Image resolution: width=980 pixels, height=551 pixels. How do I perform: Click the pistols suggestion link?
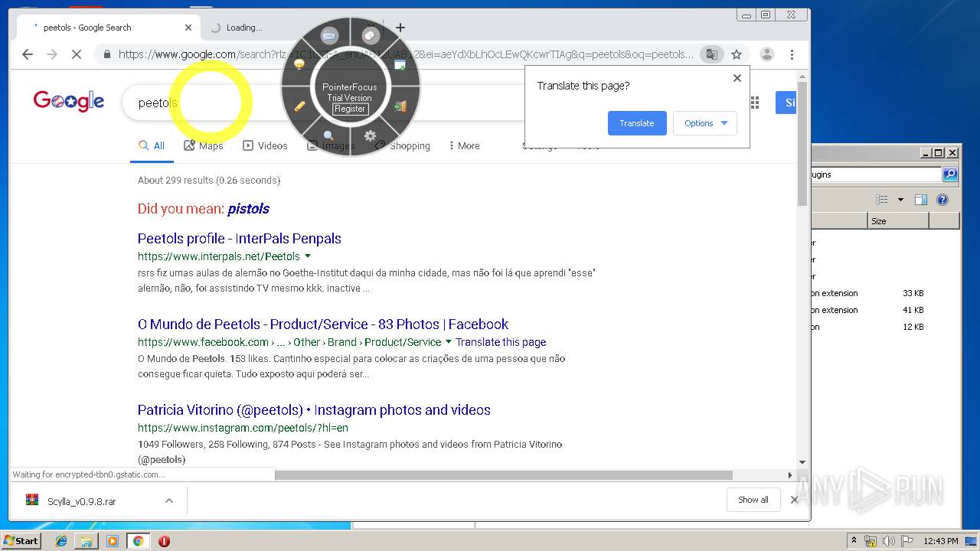[249, 209]
